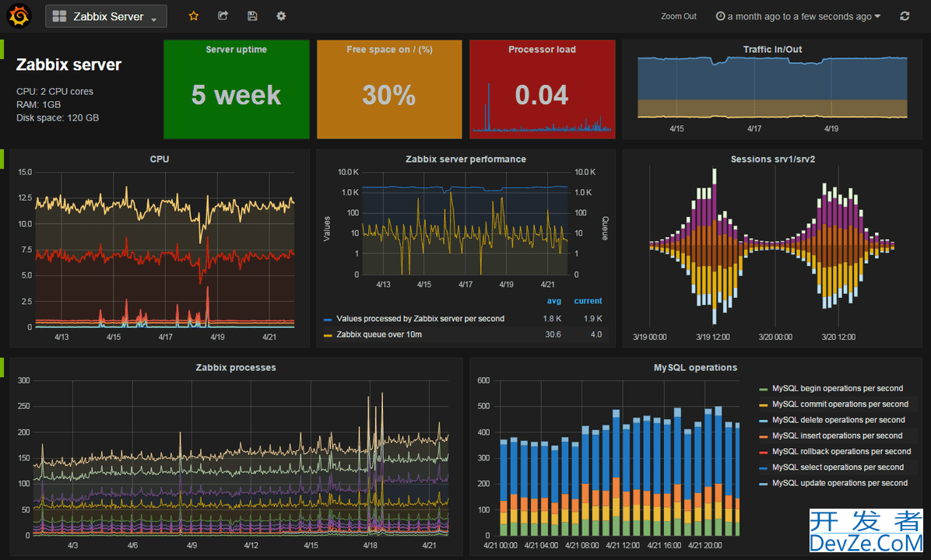
Task: Sort the legend by the avg column
Action: click(x=554, y=301)
